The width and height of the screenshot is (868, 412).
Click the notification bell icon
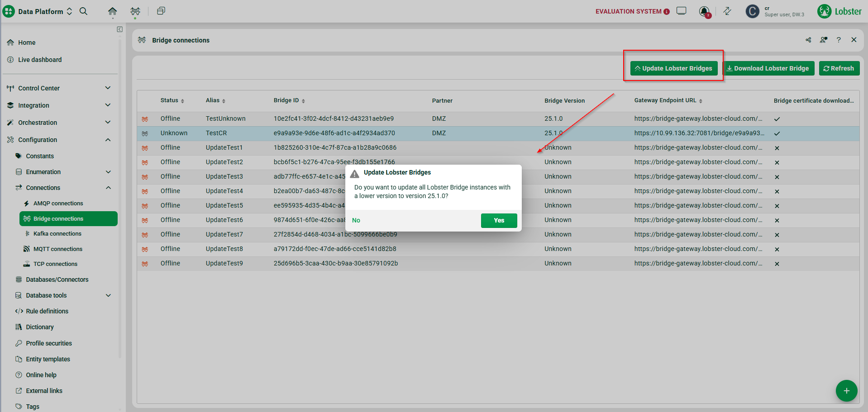(704, 11)
